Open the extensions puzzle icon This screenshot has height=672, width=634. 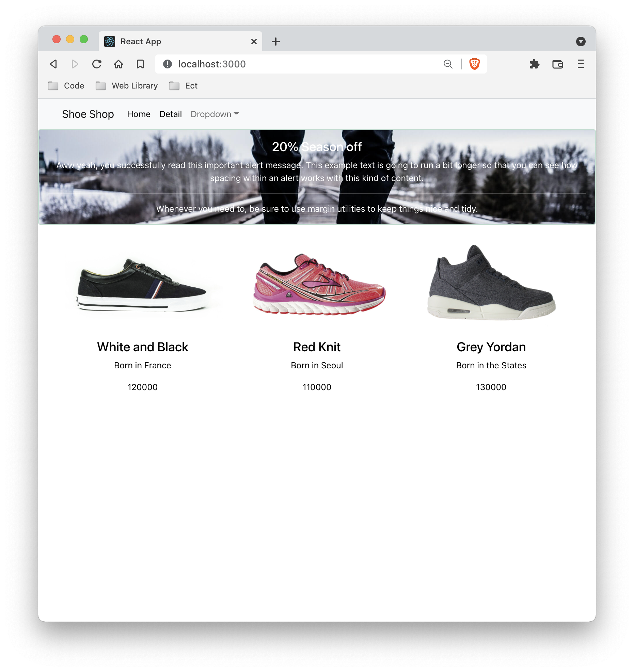[x=535, y=64]
